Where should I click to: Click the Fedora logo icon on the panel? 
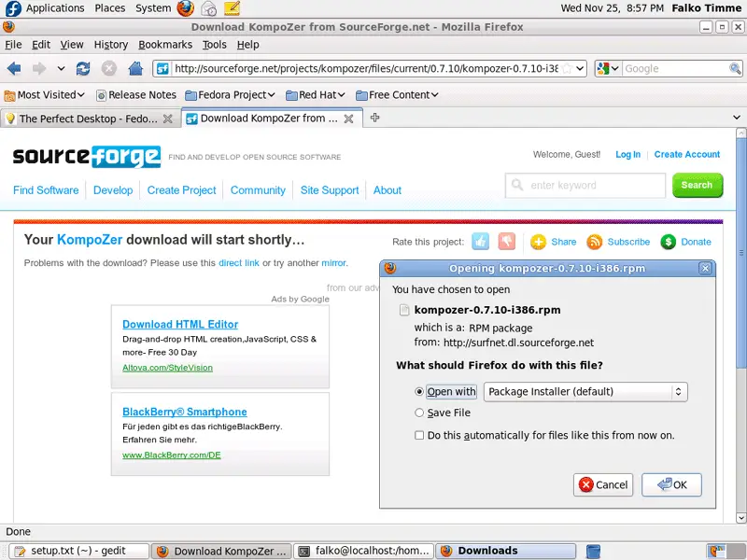point(13,8)
